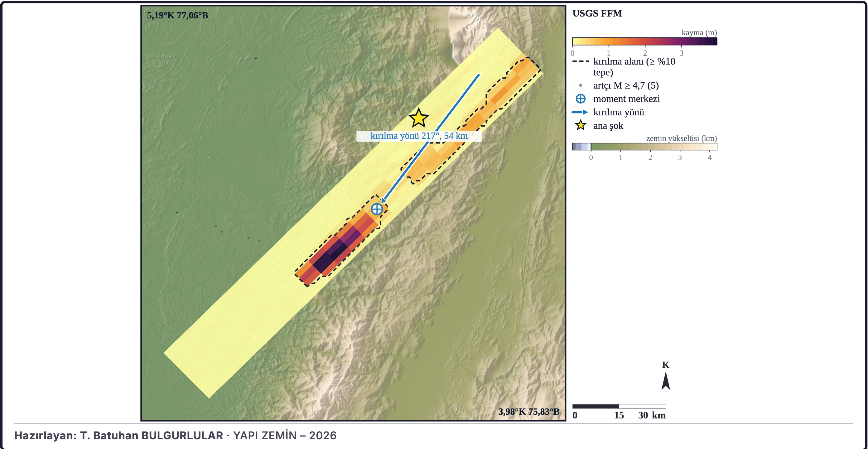This screenshot has height=449, width=868.
Task: Click the 'zemin yükseltisi (km)' colorbar title
Action: (x=681, y=138)
